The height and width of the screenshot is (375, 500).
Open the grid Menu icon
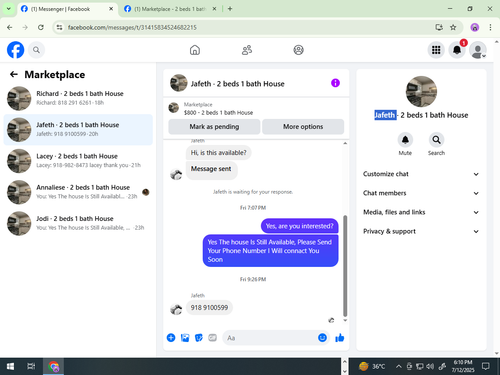coord(436,50)
